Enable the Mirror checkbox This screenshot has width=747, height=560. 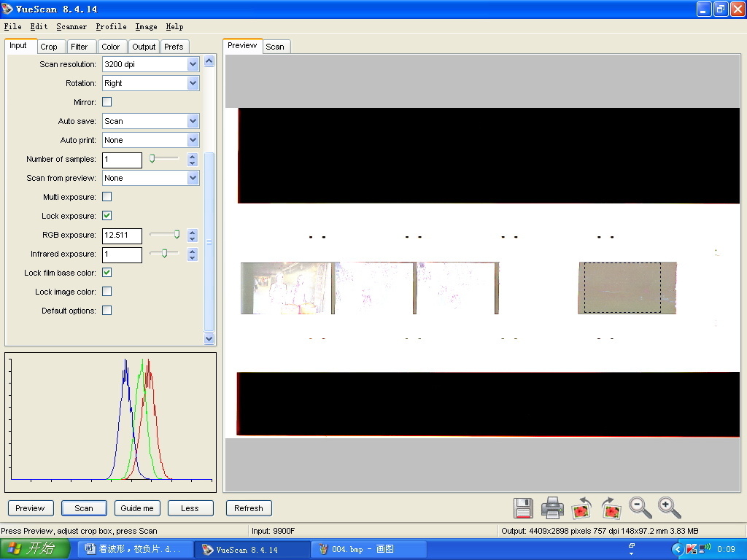pyautogui.click(x=107, y=102)
